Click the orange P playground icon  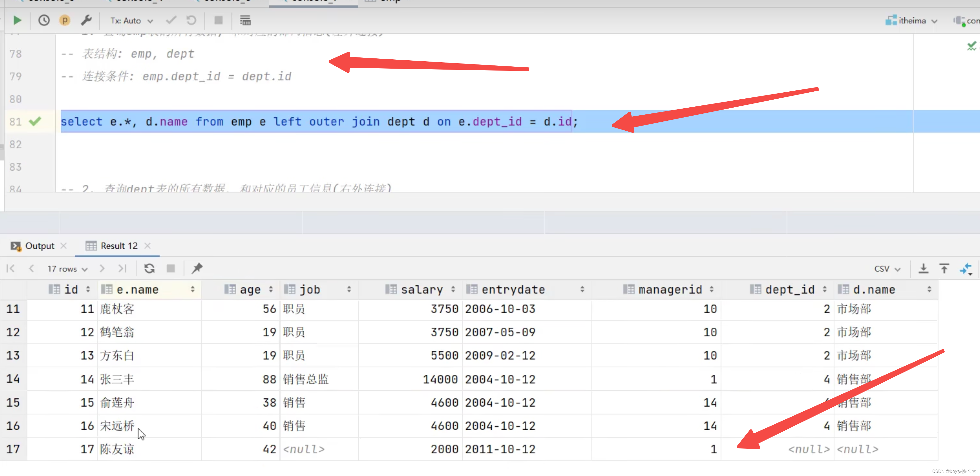pyautogui.click(x=65, y=20)
